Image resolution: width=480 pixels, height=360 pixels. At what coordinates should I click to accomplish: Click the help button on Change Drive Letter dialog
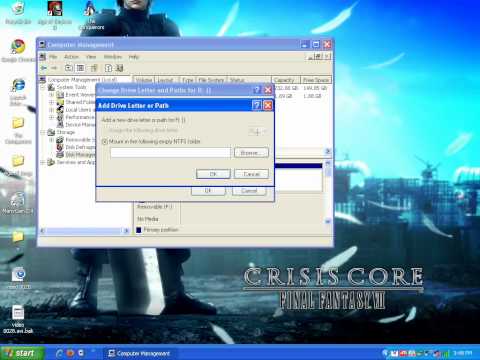256,90
